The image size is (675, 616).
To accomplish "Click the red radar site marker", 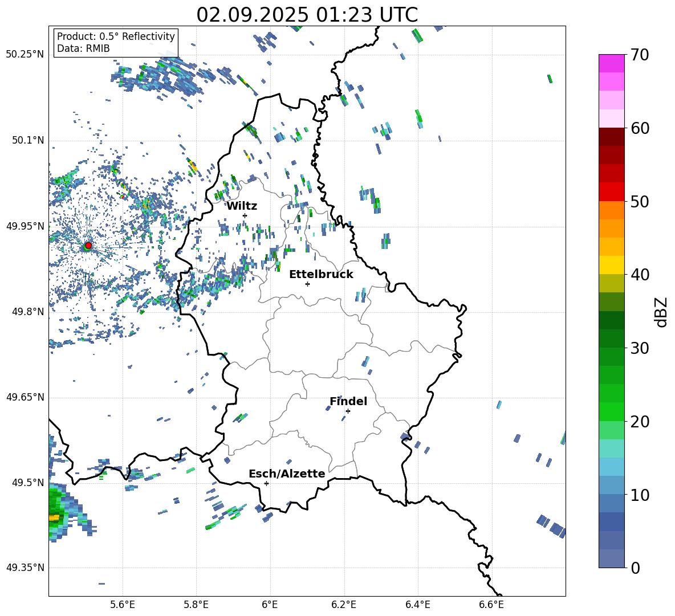I will [x=88, y=245].
